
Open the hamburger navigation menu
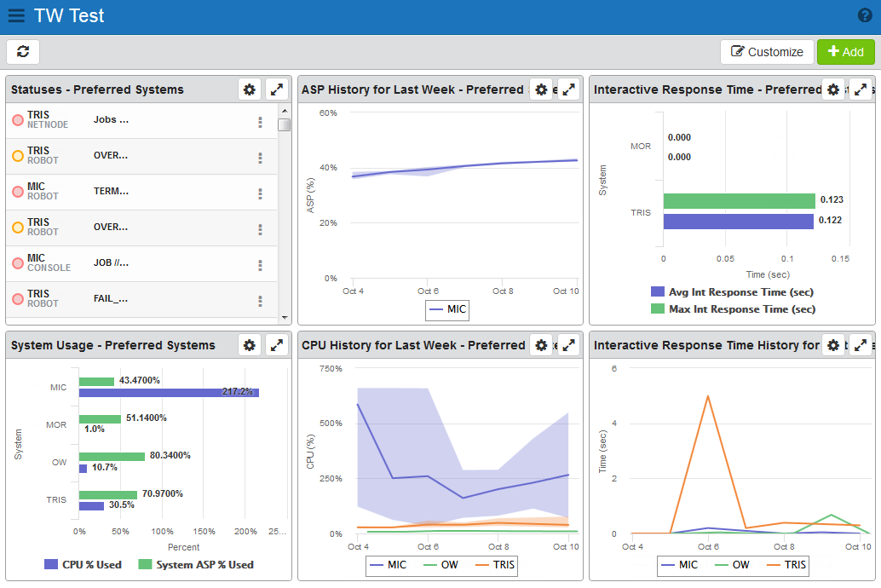point(16,16)
